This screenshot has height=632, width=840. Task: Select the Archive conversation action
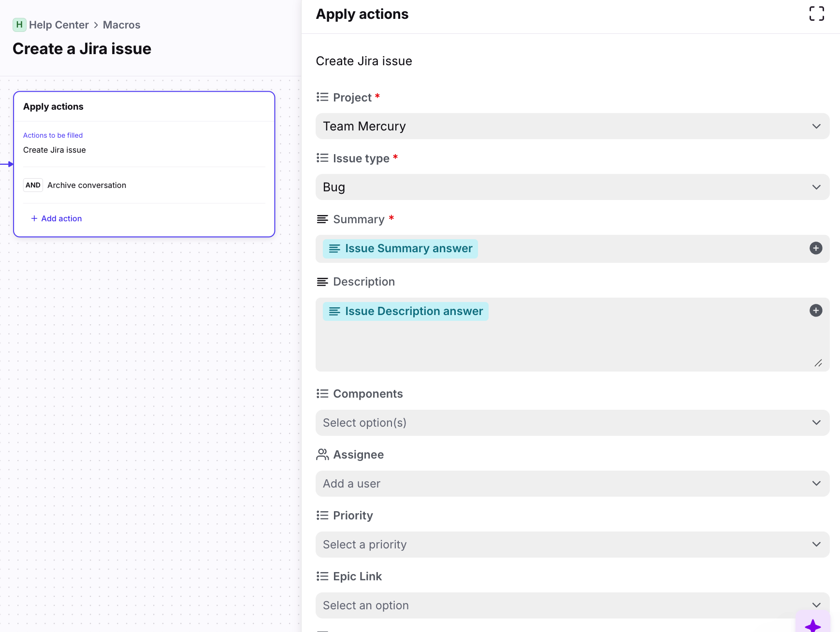tap(87, 186)
